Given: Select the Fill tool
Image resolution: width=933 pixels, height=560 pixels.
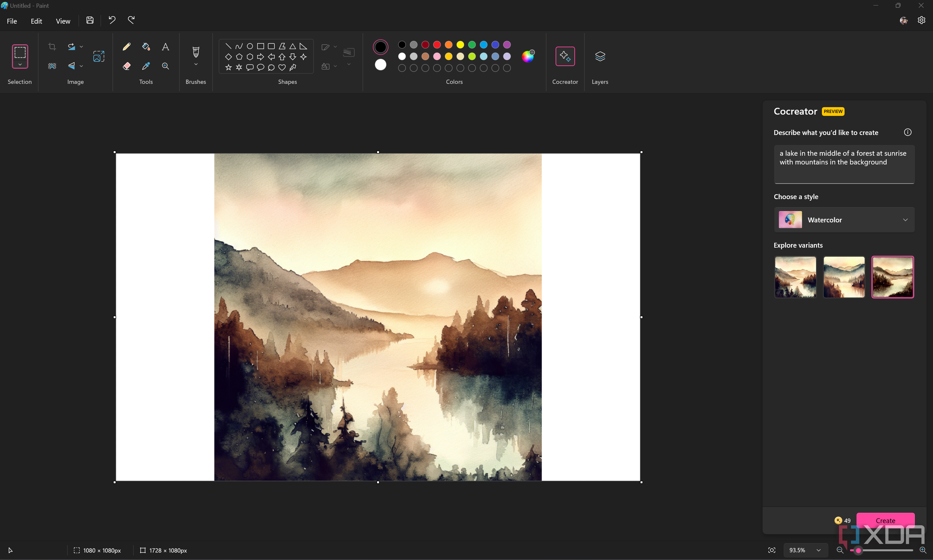Looking at the screenshot, I should coord(146,46).
